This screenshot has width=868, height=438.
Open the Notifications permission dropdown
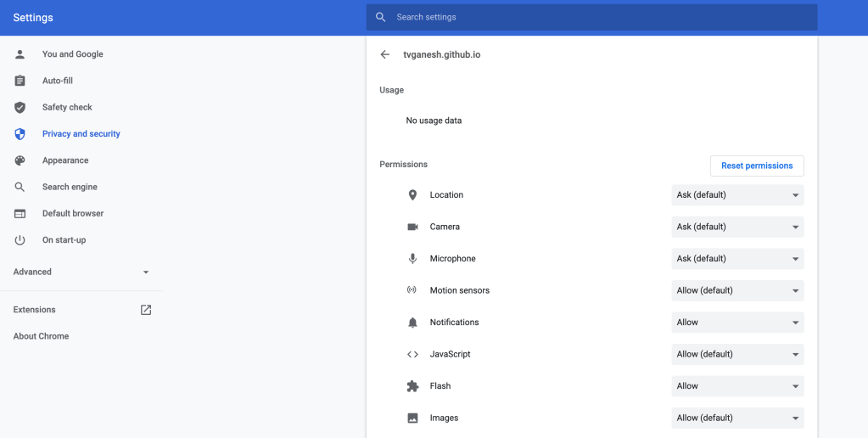coord(736,323)
